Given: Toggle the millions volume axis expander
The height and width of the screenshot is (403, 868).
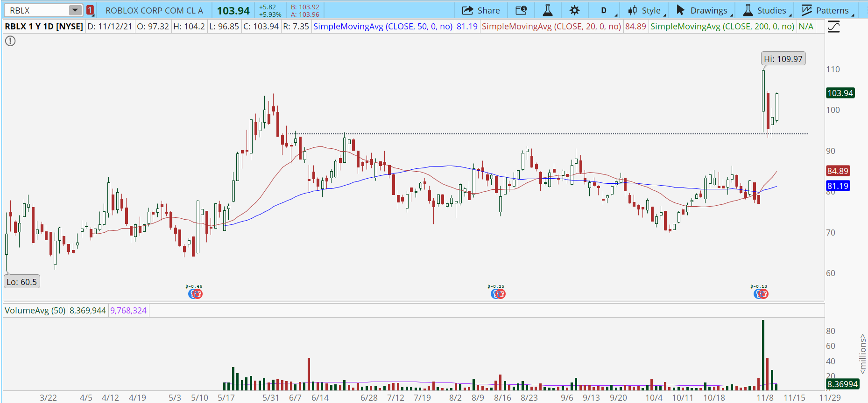Looking at the screenshot, I should (862, 354).
